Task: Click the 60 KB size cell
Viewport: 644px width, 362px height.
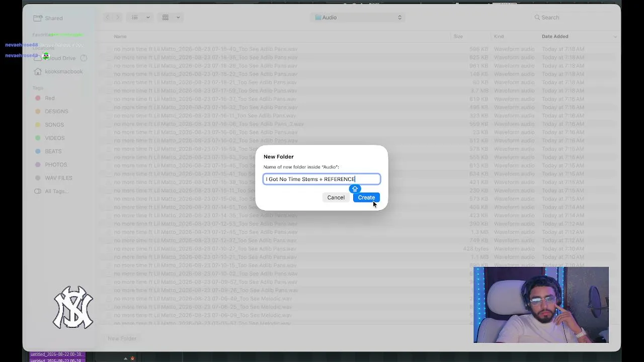Action: (480, 82)
